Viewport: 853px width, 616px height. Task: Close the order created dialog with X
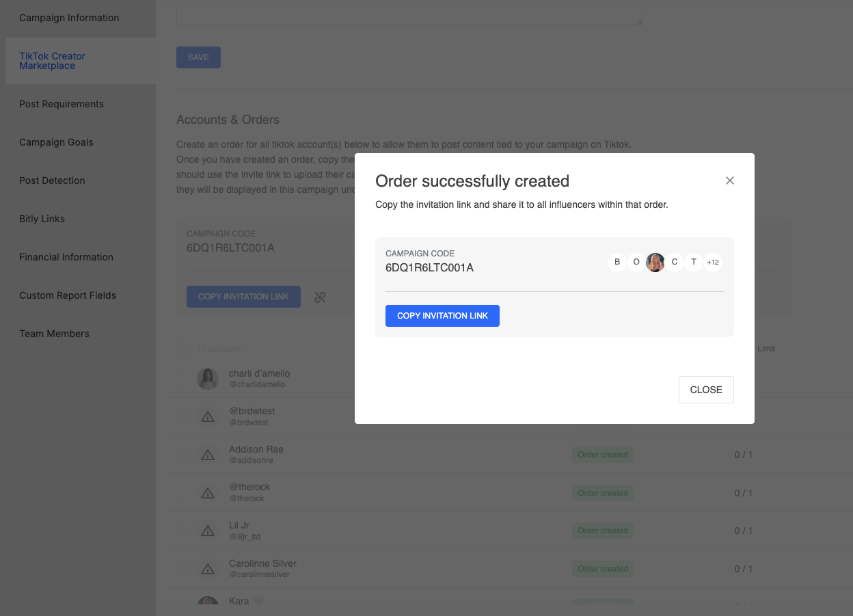click(730, 180)
